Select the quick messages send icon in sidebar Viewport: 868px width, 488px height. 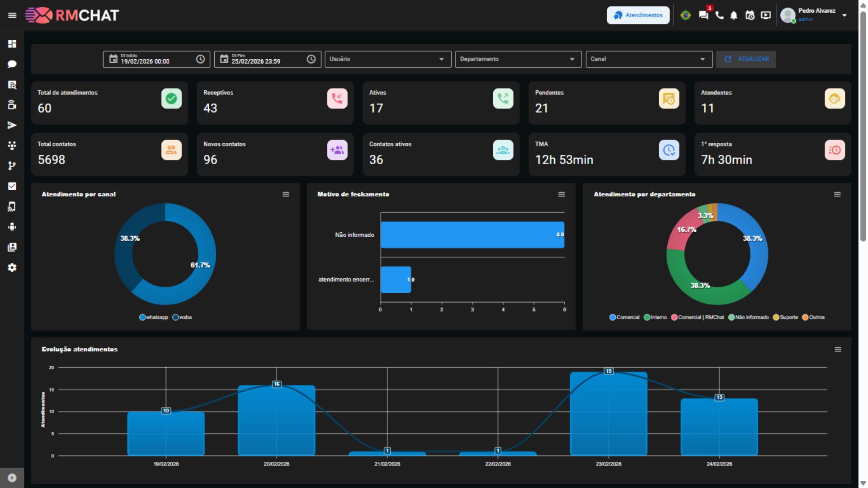(x=12, y=125)
